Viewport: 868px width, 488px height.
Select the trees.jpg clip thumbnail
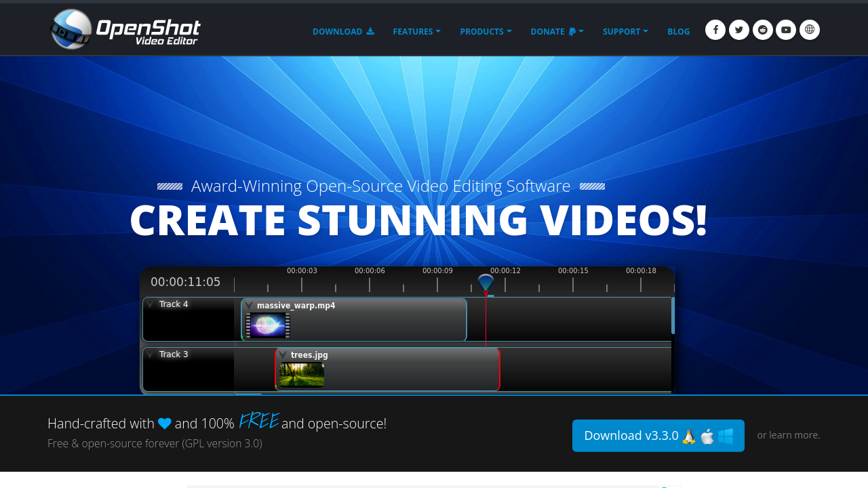302,375
